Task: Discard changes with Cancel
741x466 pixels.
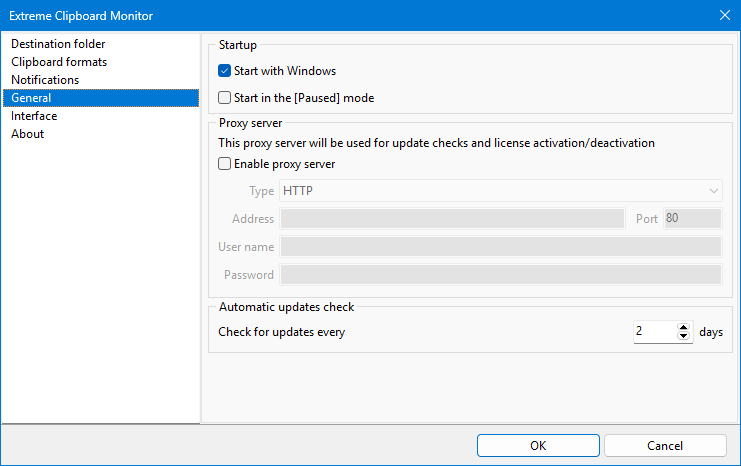Action: pos(665,446)
